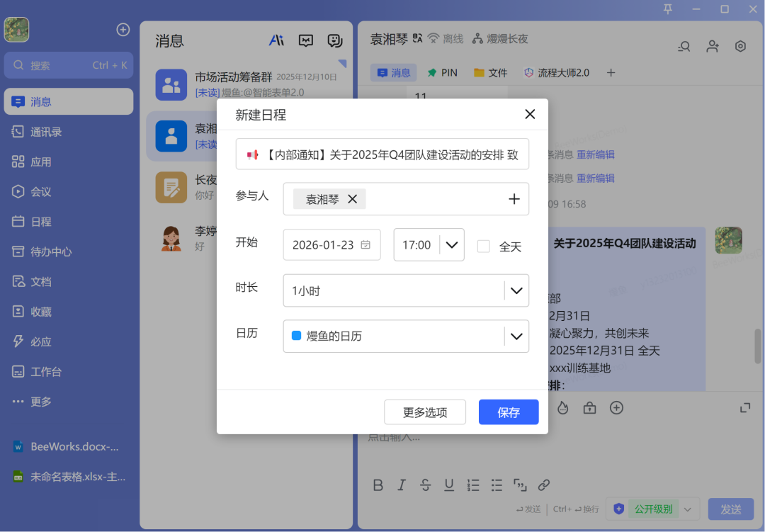Open the add-member icon in chat header
Viewport: 765px width, 532px height.
712,45
